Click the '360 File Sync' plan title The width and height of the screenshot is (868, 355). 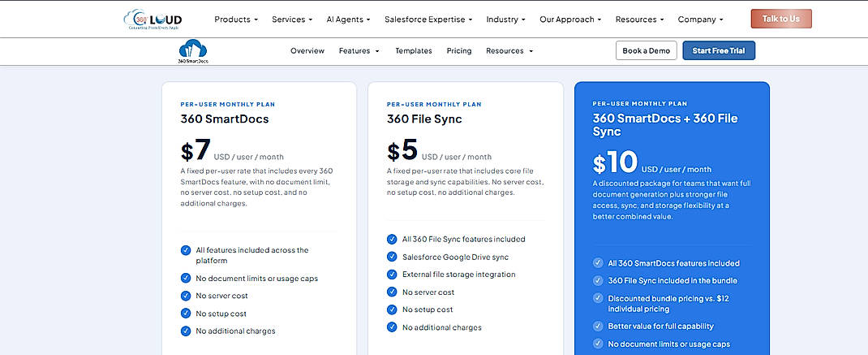424,119
